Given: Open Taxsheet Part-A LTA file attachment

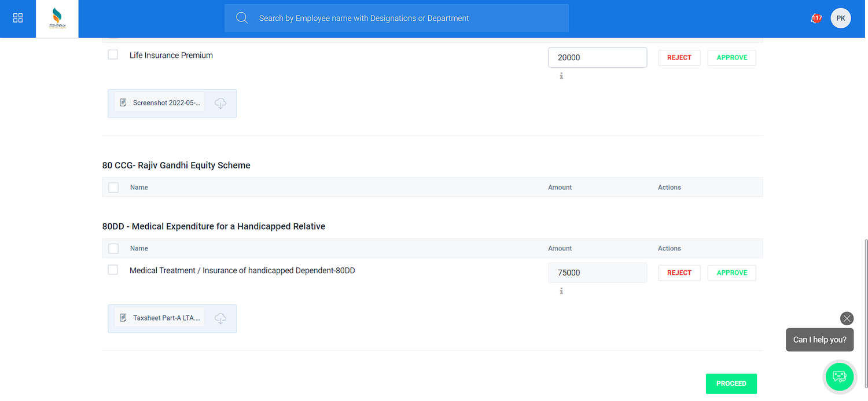Looking at the screenshot, I should click(x=159, y=318).
